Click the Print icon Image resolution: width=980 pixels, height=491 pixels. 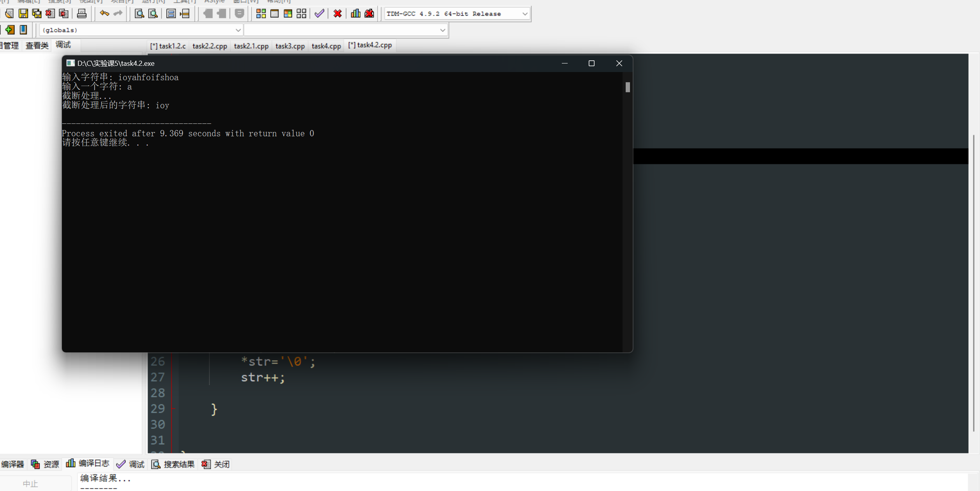(82, 14)
